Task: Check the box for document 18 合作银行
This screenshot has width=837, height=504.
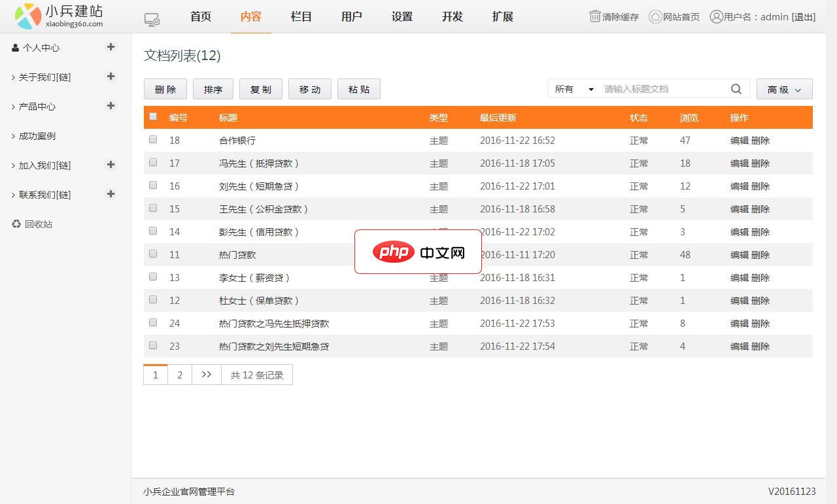Action: click(153, 139)
